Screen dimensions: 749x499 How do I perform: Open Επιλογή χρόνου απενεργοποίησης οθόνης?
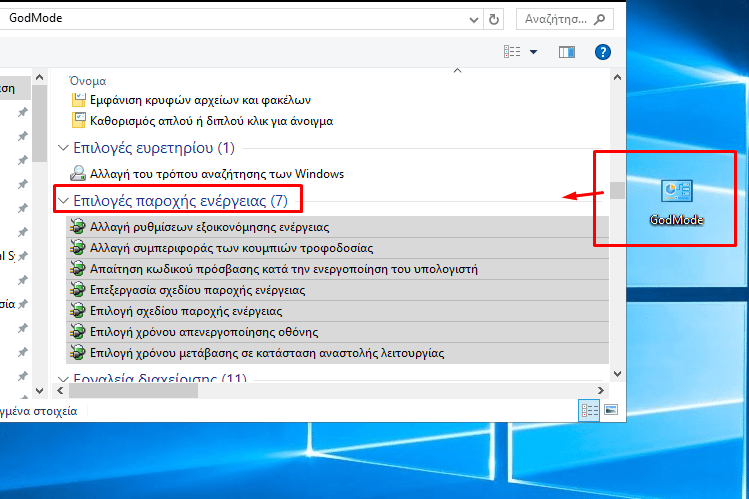(338, 332)
